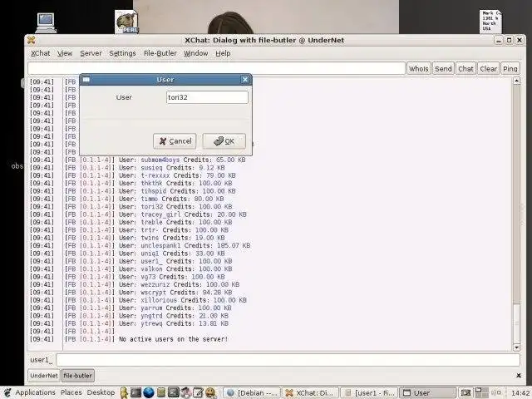
Task: Click the WhoIs button
Action: [x=419, y=68]
